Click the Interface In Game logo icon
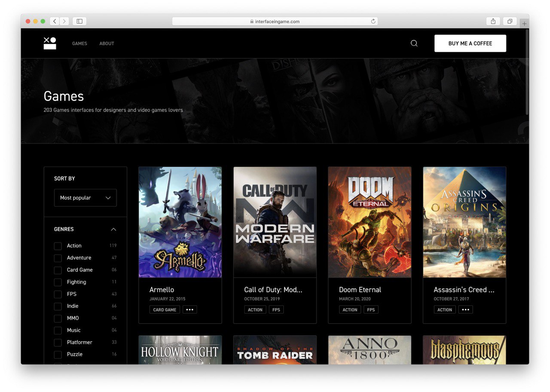The height and width of the screenshot is (392, 550). (x=50, y=43)
